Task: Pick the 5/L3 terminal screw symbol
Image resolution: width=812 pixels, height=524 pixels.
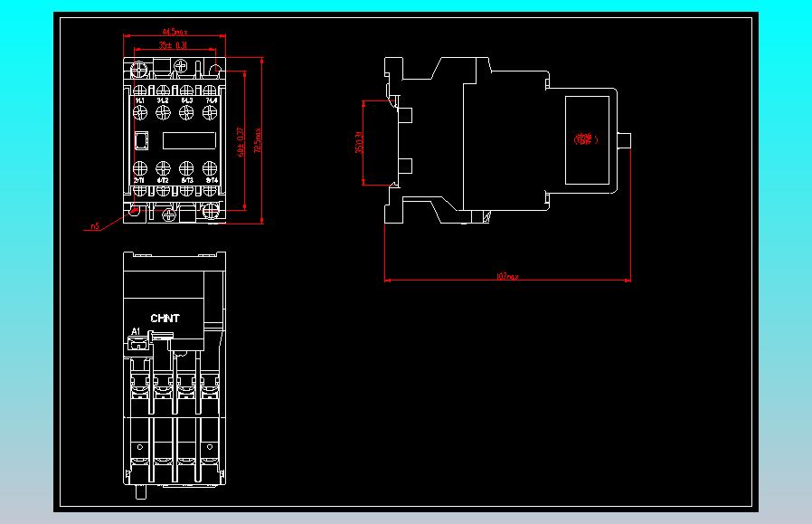Action: click(x=186, y=112)
